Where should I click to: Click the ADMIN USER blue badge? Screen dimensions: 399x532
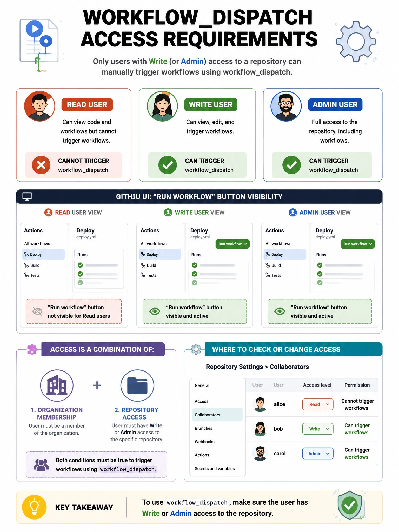(x=335, y=104)
